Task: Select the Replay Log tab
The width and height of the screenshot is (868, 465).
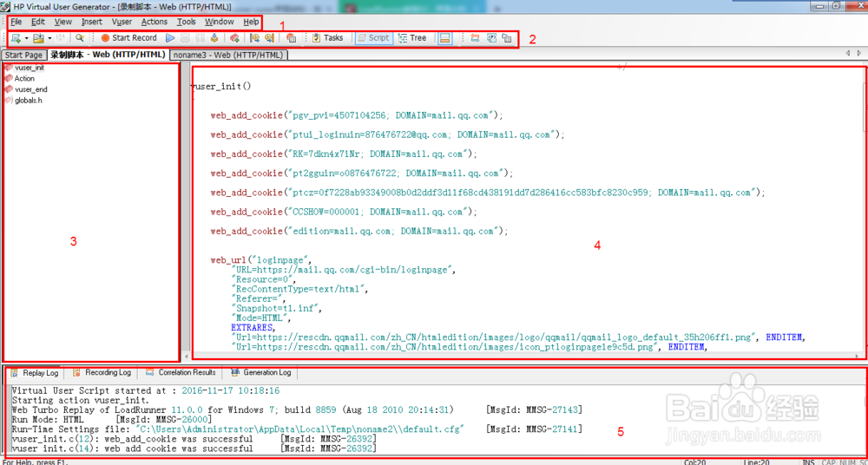Action: click(36, 373)
